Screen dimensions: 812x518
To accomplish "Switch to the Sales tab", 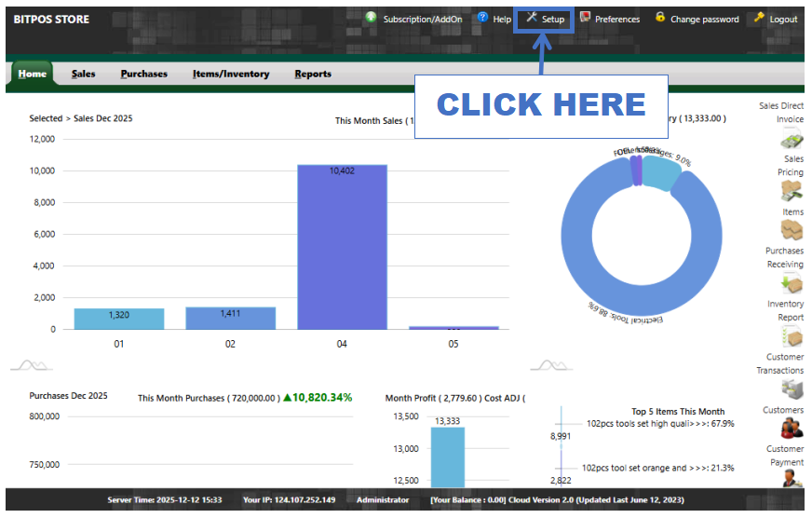I will pos(84,75).
